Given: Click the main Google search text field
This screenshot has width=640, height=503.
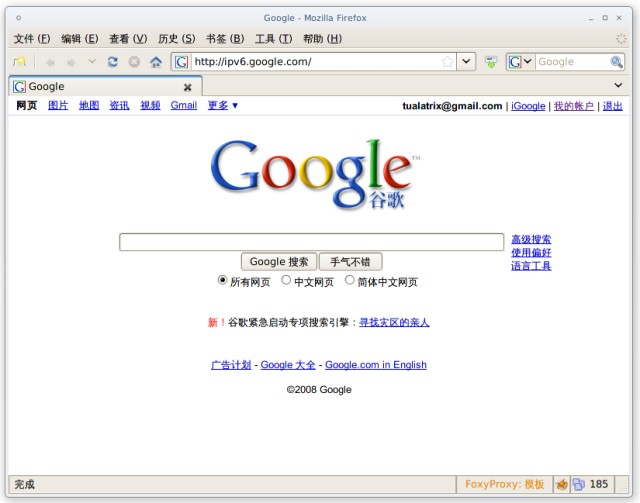Looking at the screenshot, I should pos(311,242).
